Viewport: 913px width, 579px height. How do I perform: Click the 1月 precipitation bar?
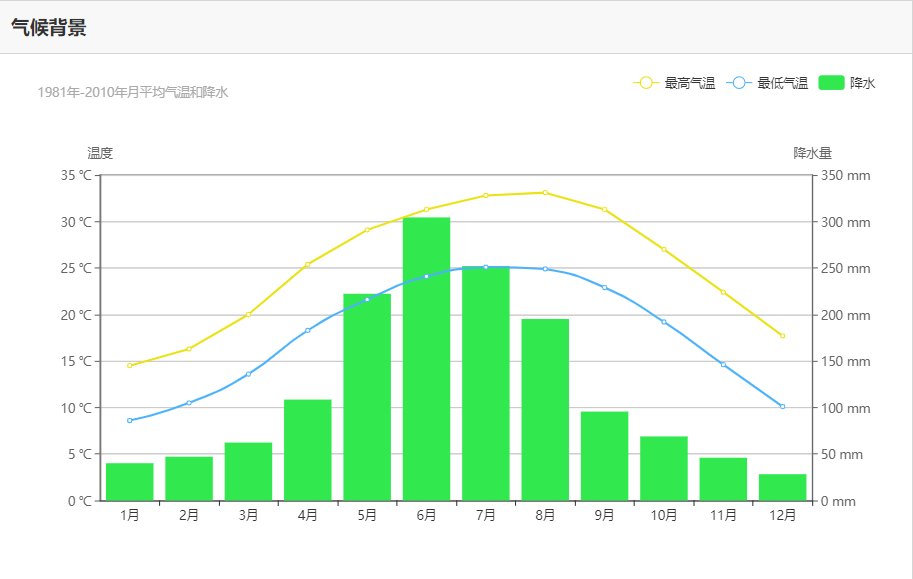point(130,482)
